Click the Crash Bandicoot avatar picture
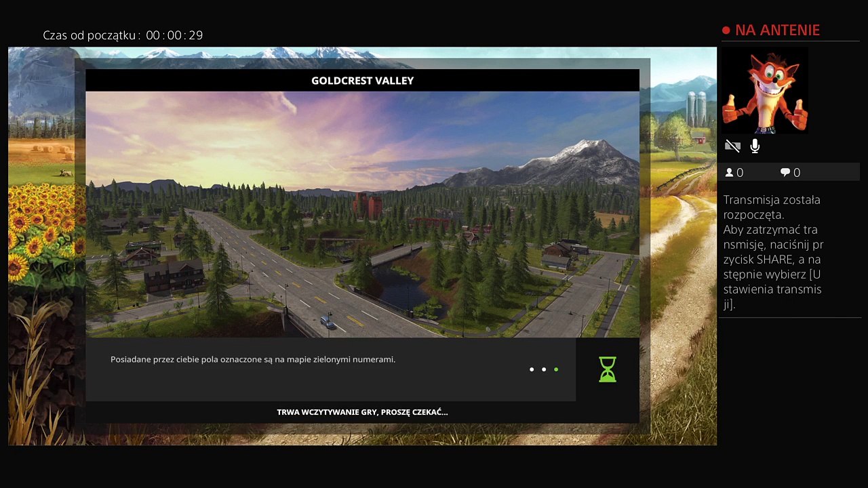This screenshot has width=868, height=488. (x=765, y=89)
